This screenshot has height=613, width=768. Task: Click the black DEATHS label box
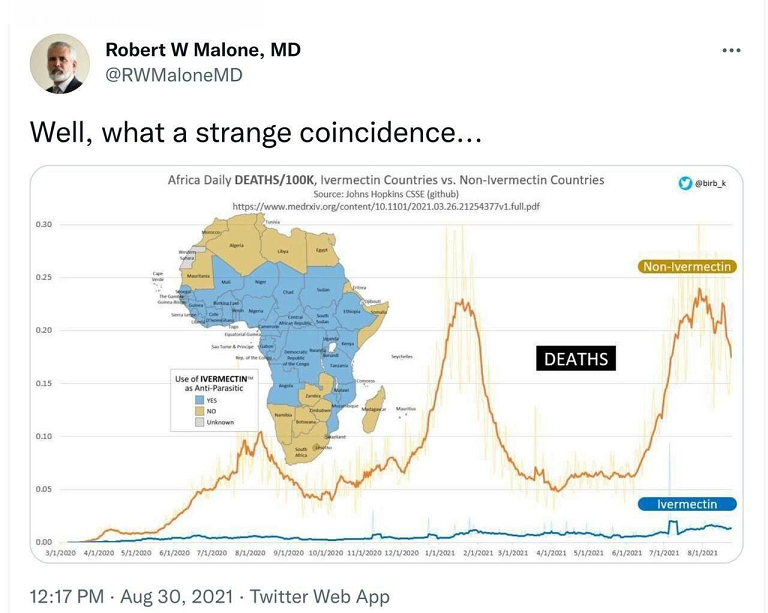575,359
